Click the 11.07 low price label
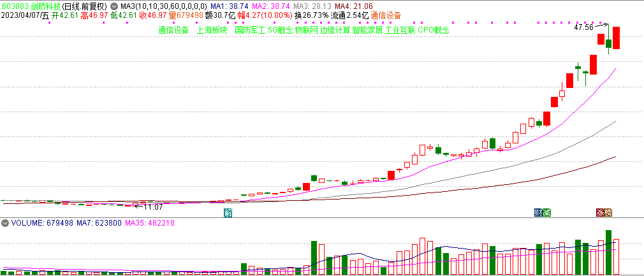This screenshot has height=276, width=644. pyautogui.click(x=153, y=207)
